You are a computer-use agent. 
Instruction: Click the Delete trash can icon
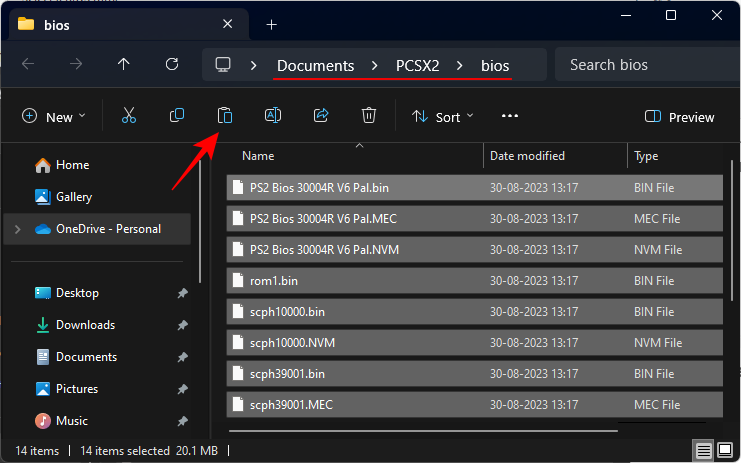point(369,115)
